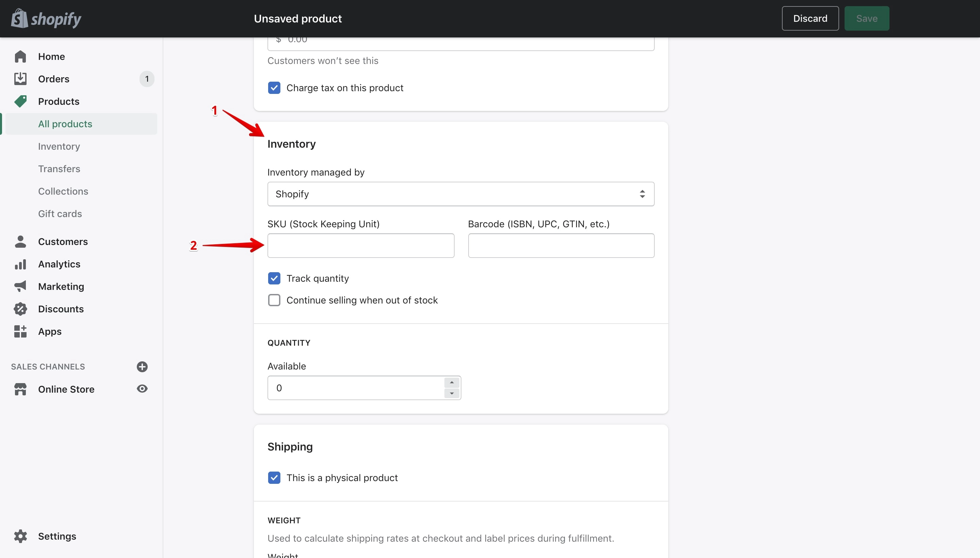This screenshot has height=558, width=980.
Task: Click the Shipping section heading
Action: [290, 446]
